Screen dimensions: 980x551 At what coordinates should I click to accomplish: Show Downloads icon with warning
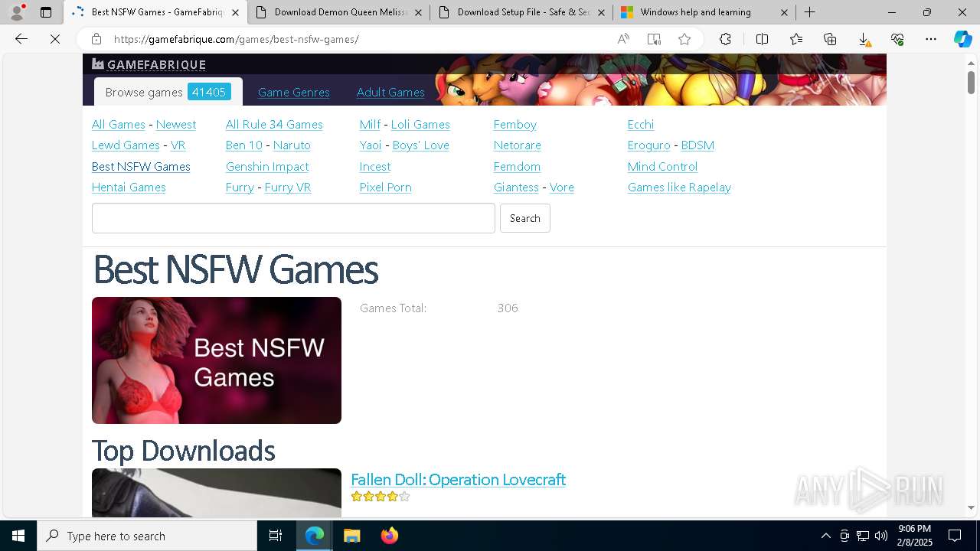tap(864, 39)
